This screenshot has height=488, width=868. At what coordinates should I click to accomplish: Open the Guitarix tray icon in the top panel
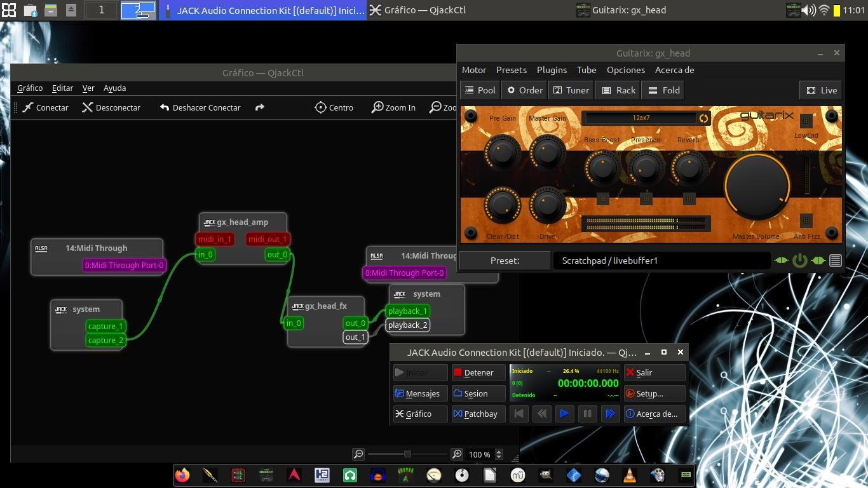792,10
